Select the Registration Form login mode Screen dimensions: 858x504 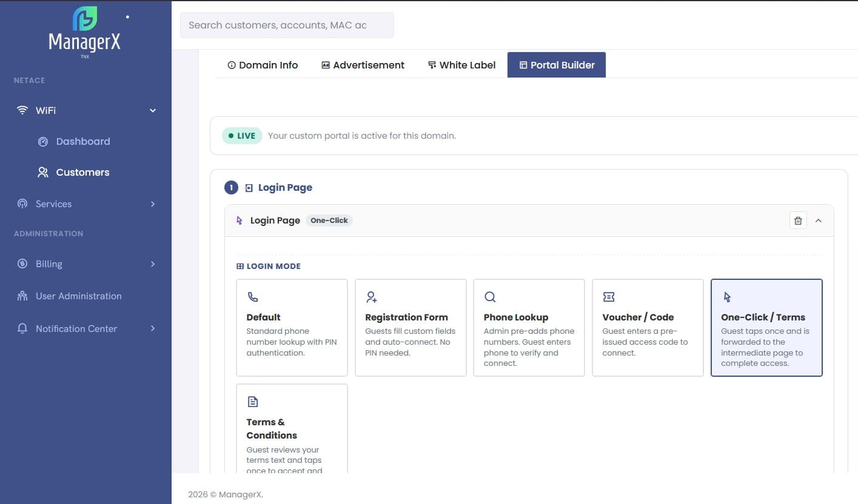click(x=411, y=328)
